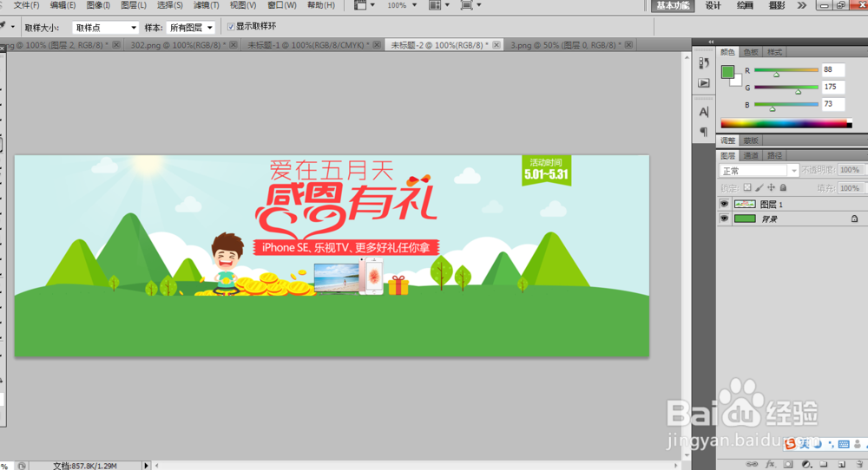
Task: Switch to the 蒙版 tab
Action: [x=751, y=140]
